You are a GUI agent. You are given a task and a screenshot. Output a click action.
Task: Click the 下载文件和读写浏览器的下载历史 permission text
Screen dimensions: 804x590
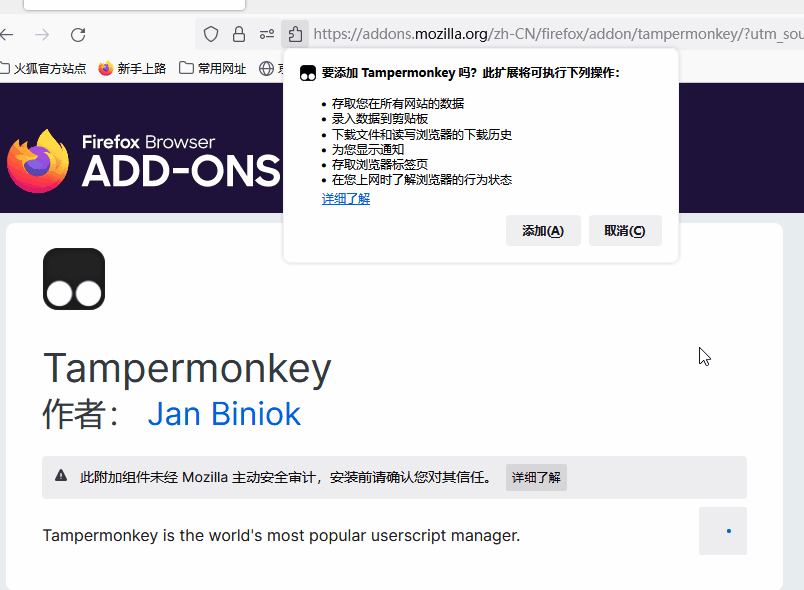(x=422, y=135)
